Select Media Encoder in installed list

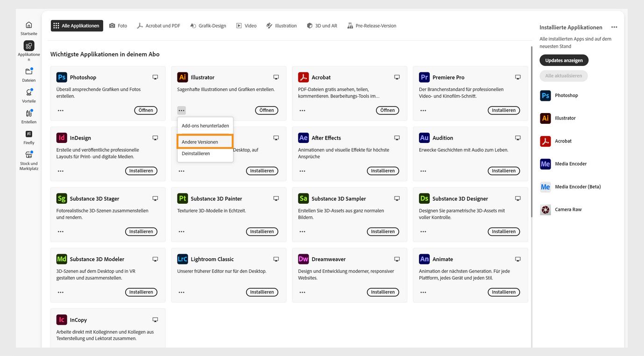(563, 164)
